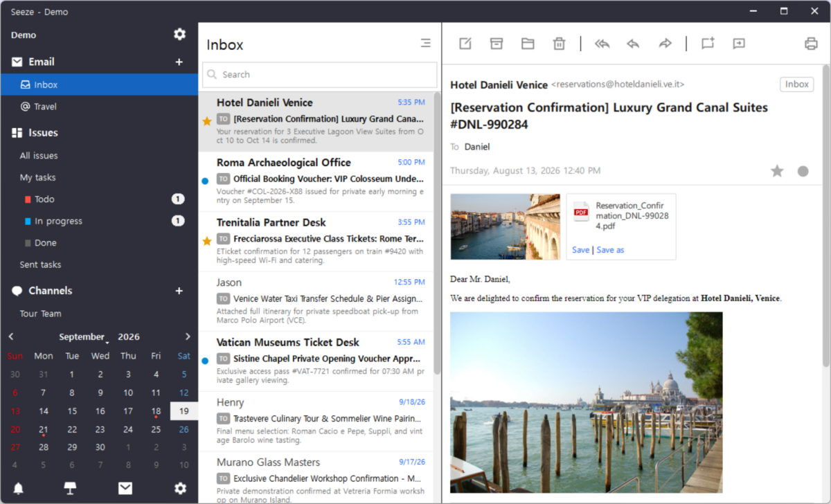Compose a new message

465,44
